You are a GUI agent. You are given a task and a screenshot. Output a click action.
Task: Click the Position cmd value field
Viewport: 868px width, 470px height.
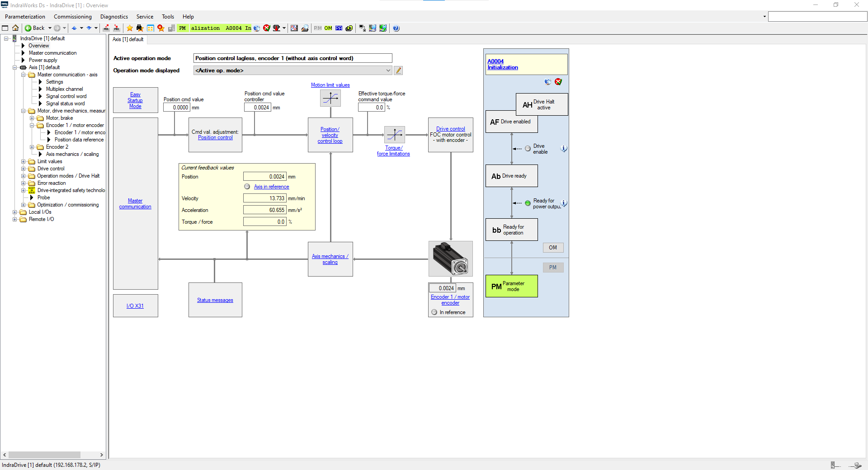pyautogui.click(x=176, y=108)
